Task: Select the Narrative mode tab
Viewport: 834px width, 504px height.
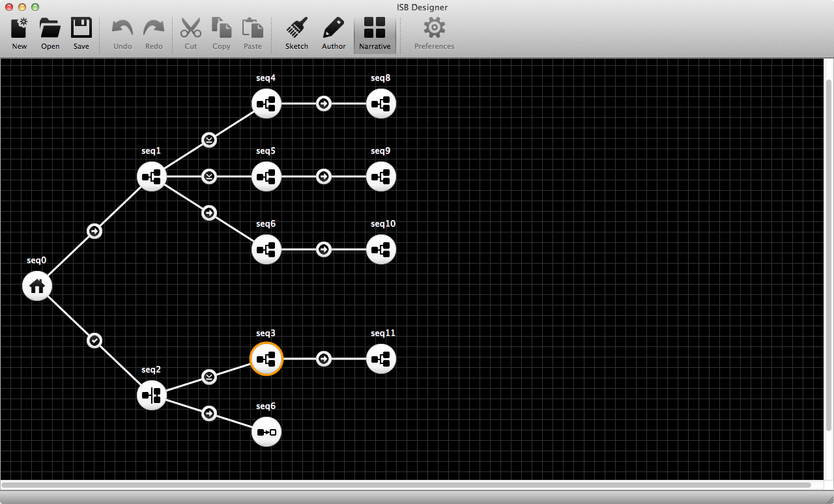Action: click(x=375, y=35)
